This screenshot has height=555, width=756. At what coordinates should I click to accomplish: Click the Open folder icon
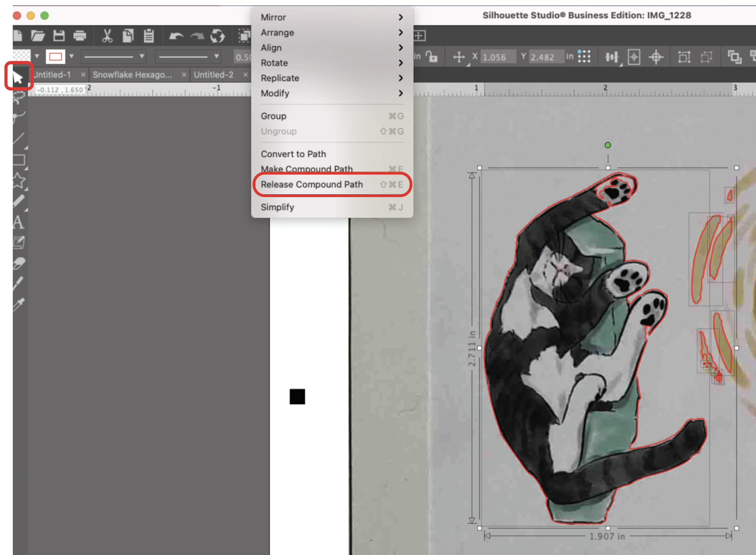pos(38,36)
